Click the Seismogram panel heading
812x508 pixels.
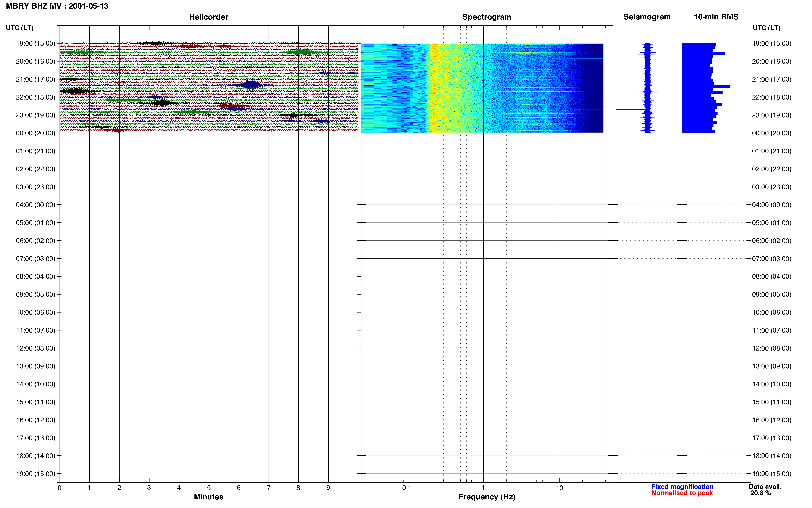coord(647,17)
